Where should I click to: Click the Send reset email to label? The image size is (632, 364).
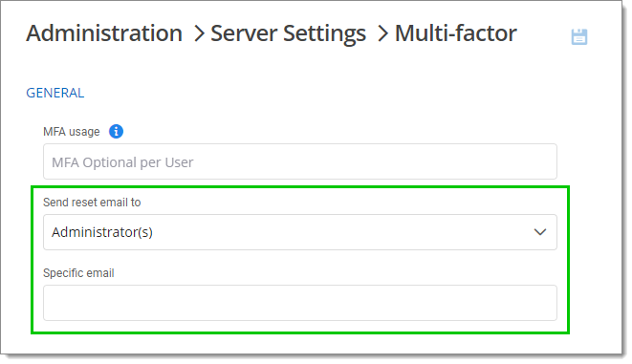click(92, 203)
